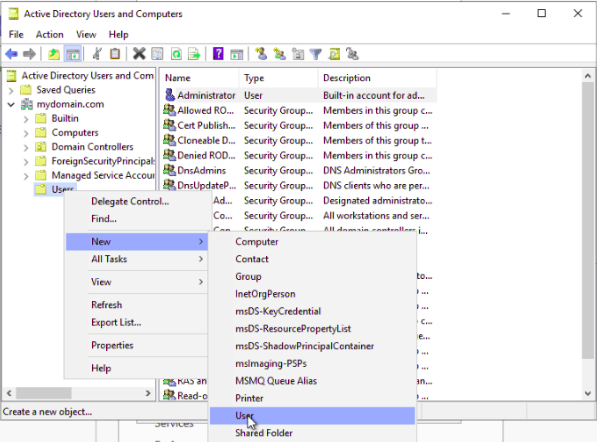This screenshot has height=442, width=597.
Task: Click the Create new group toolbar icon
Action: pyautogui.click(x=279, y=54)
